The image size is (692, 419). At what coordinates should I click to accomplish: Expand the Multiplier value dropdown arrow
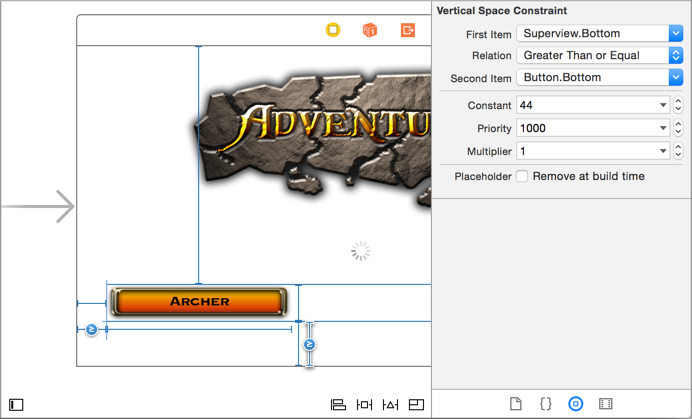pyautogui.click(x=663, y=151)
